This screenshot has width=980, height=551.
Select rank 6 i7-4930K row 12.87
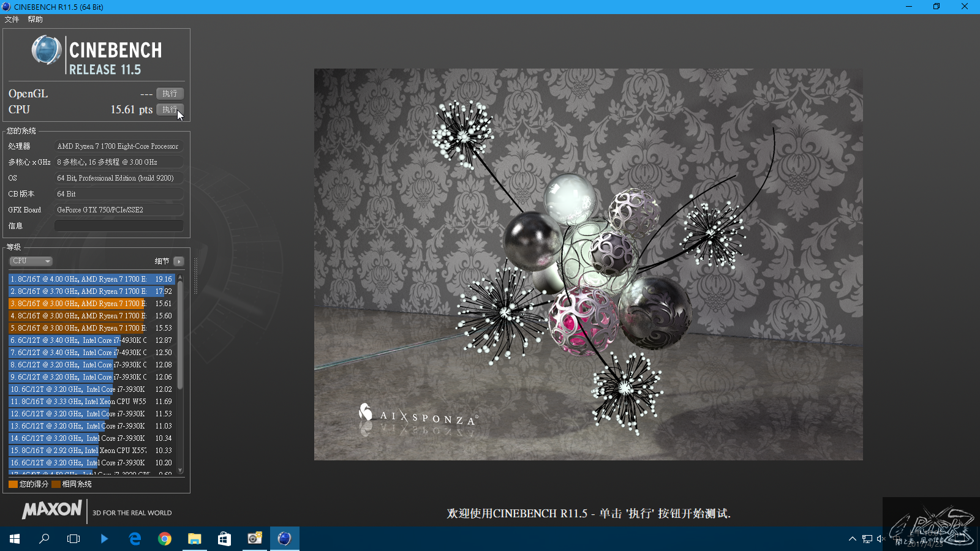click(x=92, y=340)
